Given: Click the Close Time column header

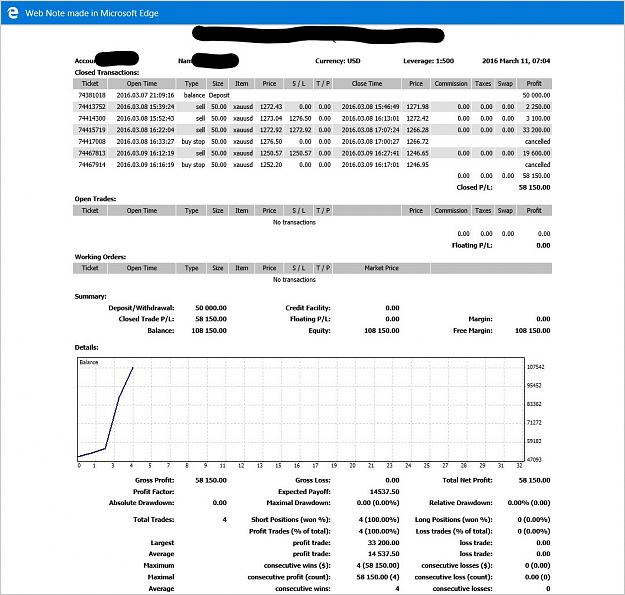Looking at the screenshot, I should [x=367, y=84].
